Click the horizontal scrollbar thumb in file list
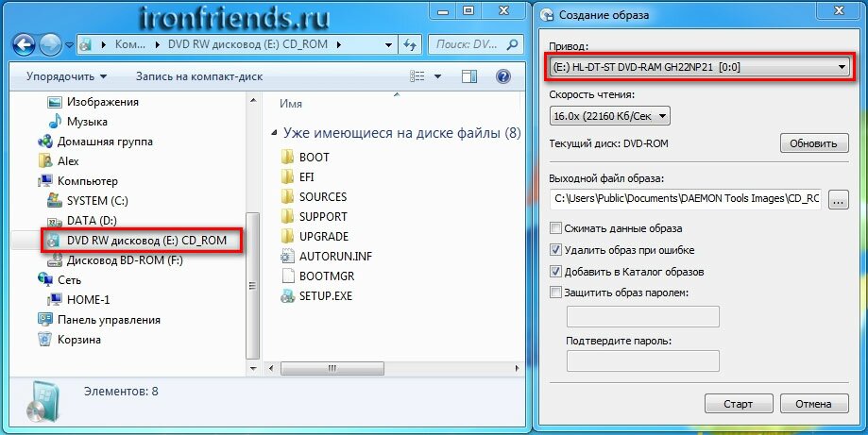 332,368
